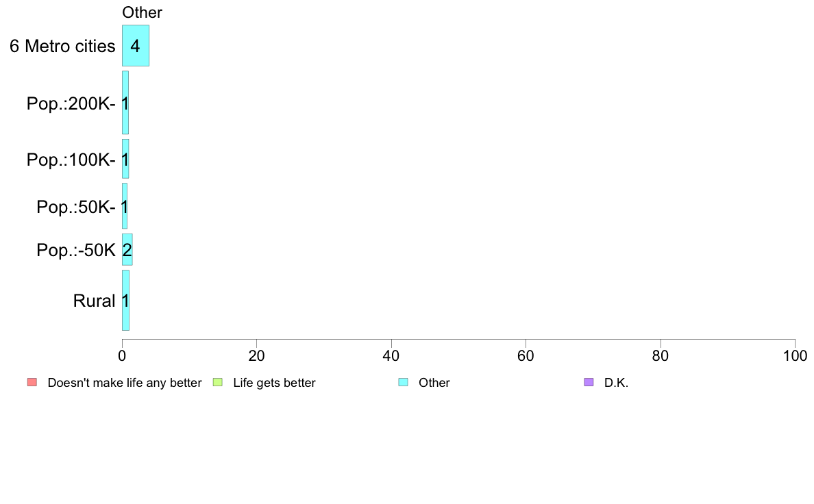The image size is (814, 504).
Task: Click the 'Rural' axis label
Action: coord(94,301)
